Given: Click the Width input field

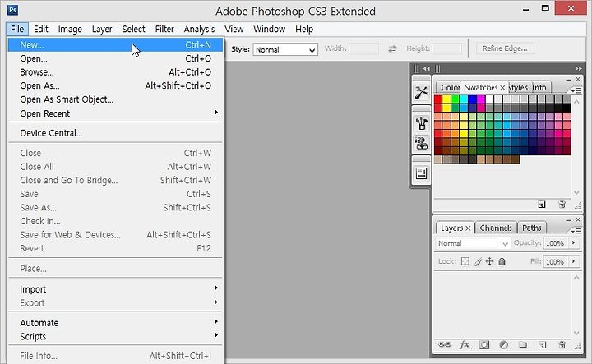Looking at the screenshot, I should pos(363,48).
